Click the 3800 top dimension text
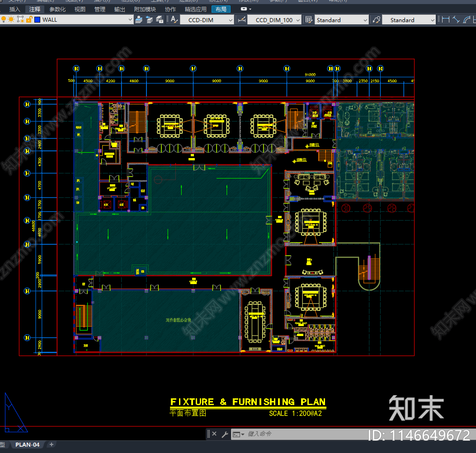 [x=347, y=81]
